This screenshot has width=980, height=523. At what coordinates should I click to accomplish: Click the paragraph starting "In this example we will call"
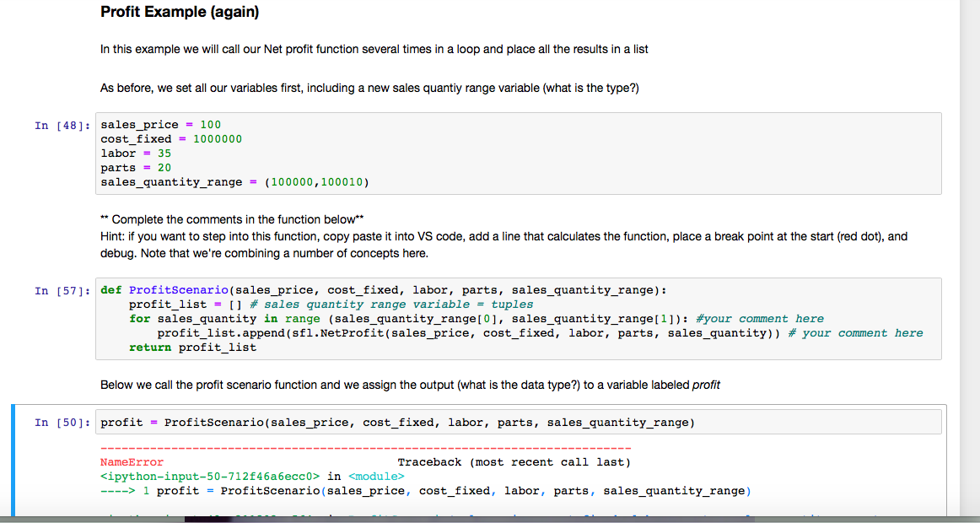pyautogui.click(x=374, y=49)
